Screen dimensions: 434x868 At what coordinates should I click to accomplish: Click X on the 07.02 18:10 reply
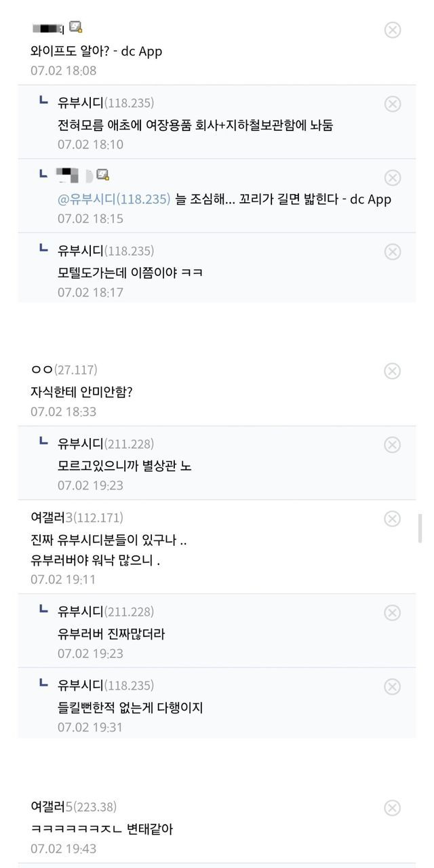[x=393, y=104]
